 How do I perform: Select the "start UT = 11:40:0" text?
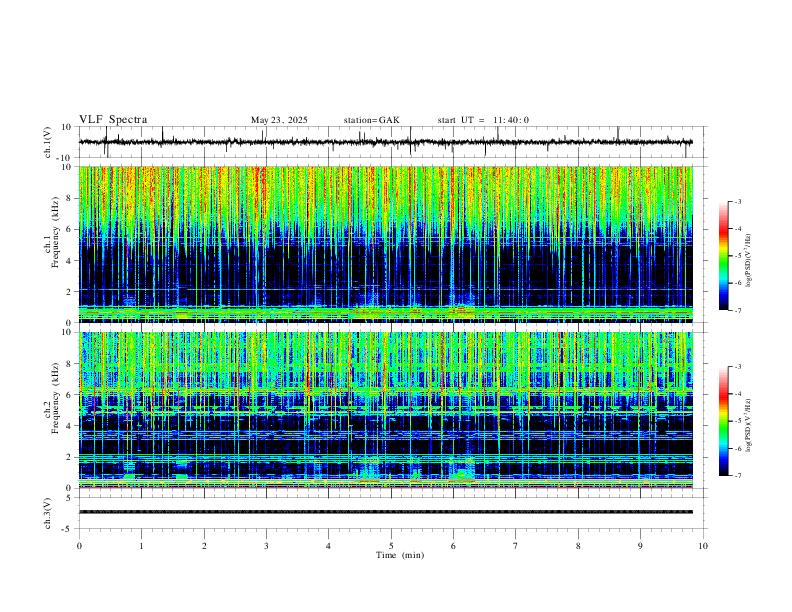point(483,120)
